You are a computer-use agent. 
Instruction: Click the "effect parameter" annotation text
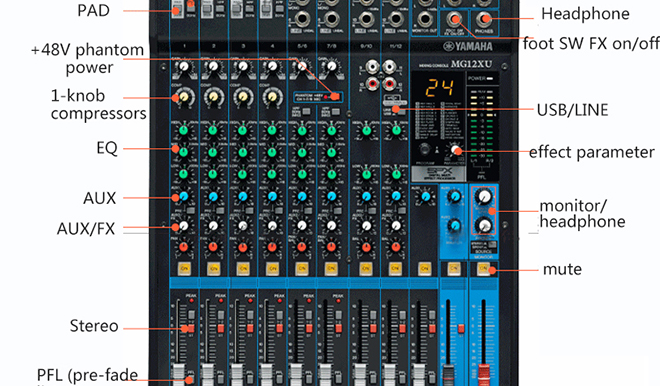[x=592, y=152]
